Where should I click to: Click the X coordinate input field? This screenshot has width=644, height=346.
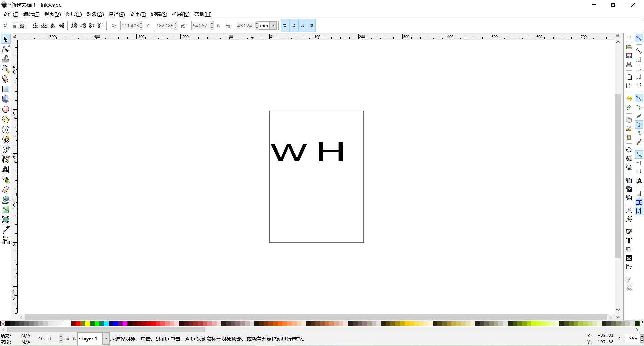click(129, 26)
